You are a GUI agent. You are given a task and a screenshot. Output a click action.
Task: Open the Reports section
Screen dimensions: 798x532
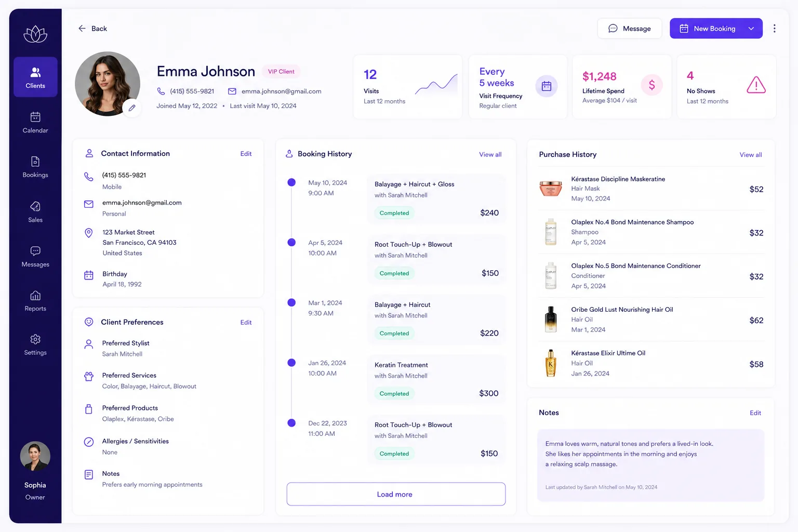35,301
